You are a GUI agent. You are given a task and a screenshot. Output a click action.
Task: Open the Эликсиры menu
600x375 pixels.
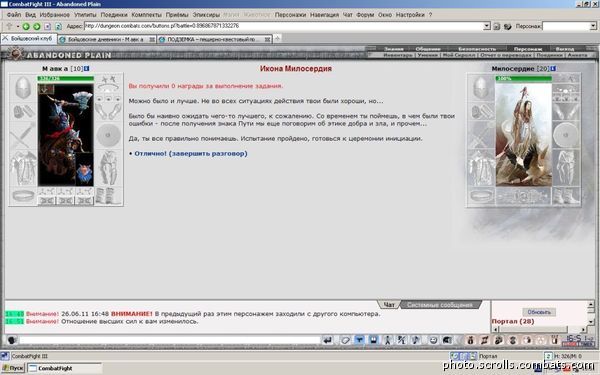click(206, 15)
